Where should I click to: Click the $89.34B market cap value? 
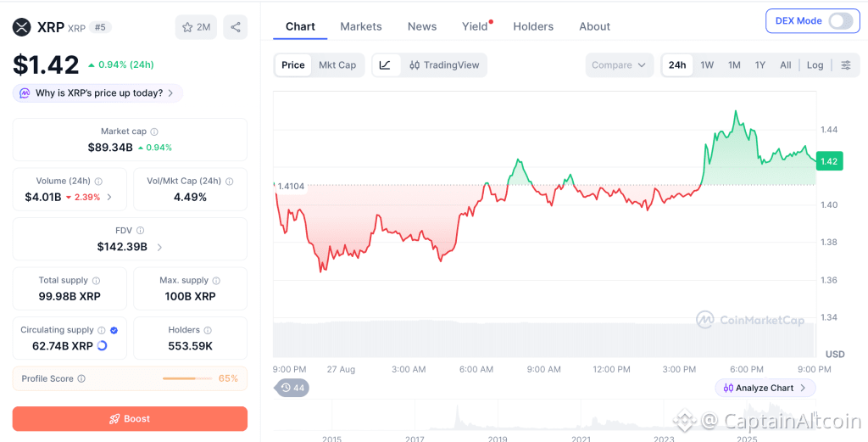110,148
